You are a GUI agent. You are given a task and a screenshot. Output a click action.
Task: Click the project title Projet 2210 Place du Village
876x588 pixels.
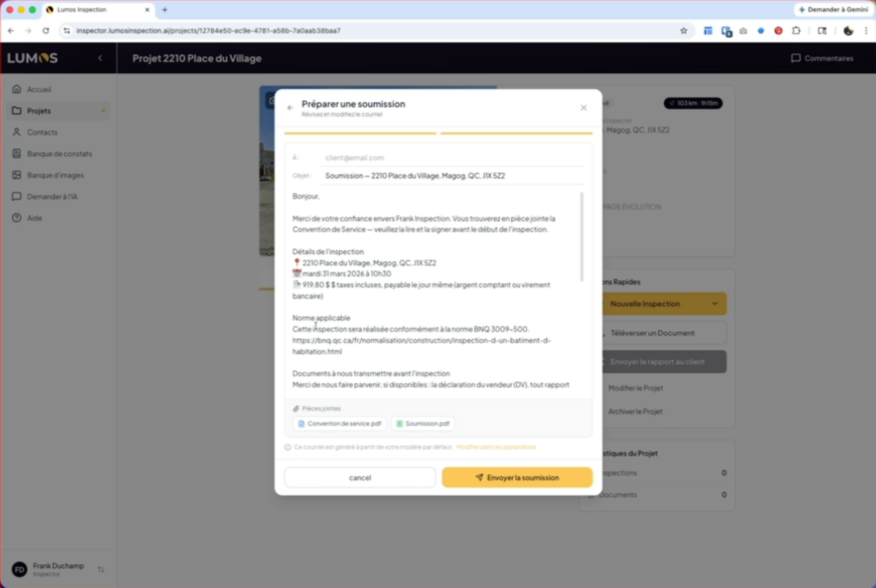197,58
